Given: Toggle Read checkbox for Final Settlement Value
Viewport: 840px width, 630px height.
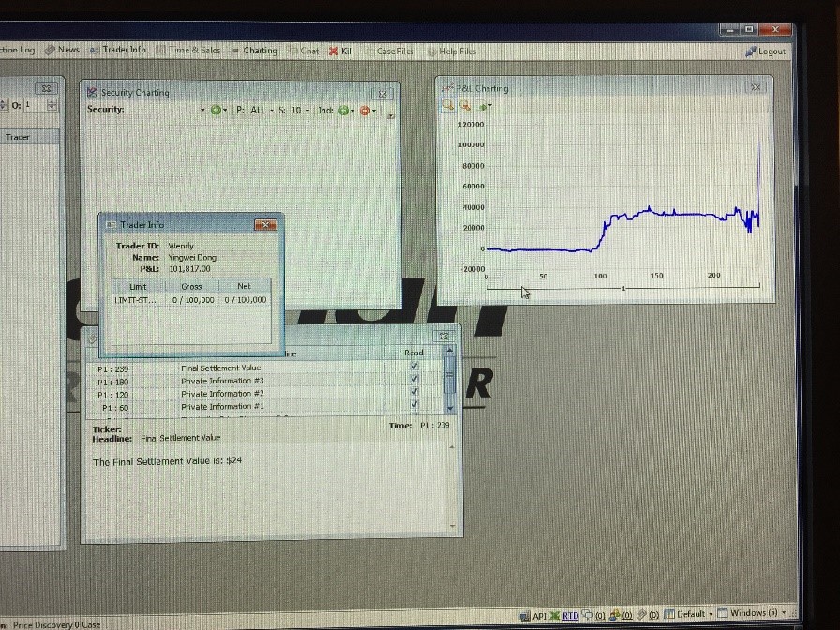Looking at the screenshot, I should pos(414,367).
